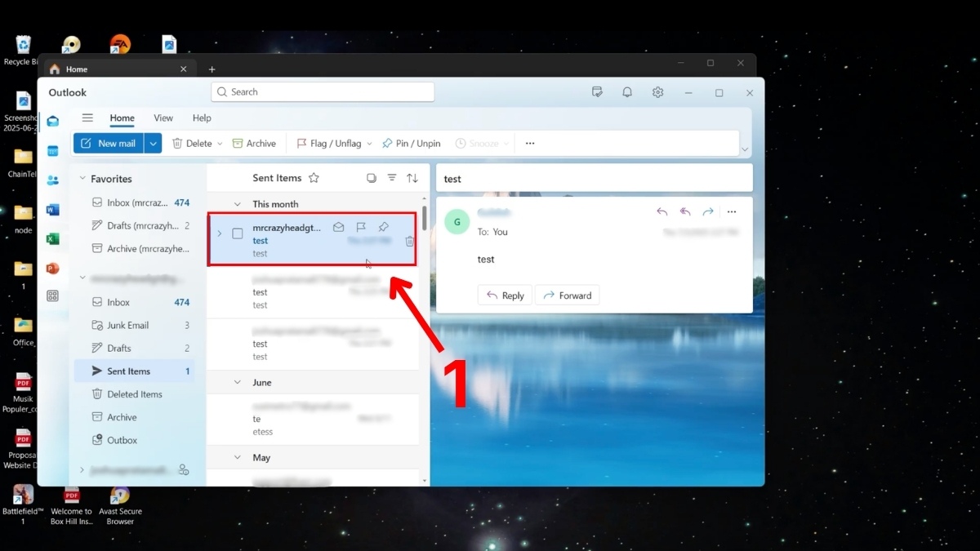Click the Flag / Unflag button
Viewport: 980px width, 551px height.
[328, 144]
